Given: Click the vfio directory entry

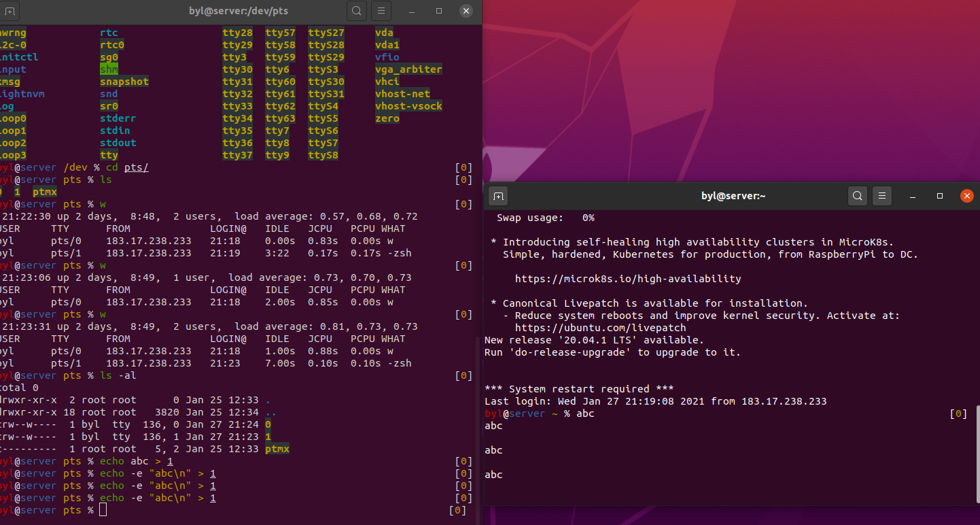Looking at the screenshot, I should (387, 57).
